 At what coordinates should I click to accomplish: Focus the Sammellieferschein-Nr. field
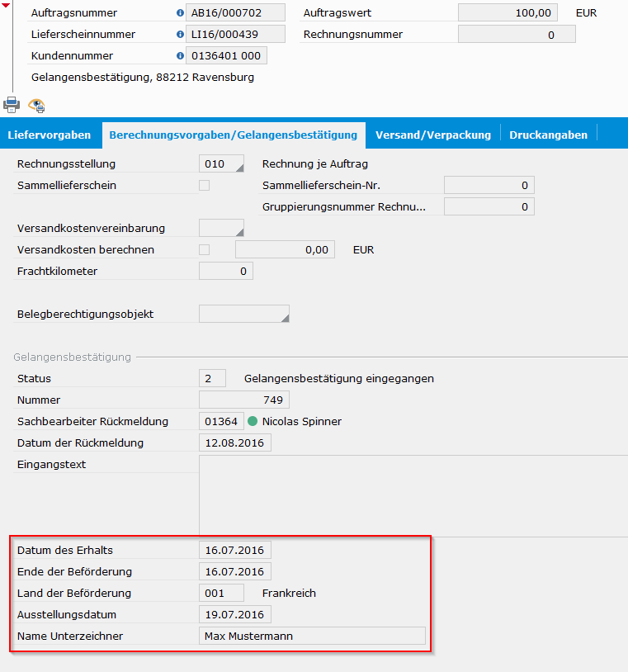(489, 185)
